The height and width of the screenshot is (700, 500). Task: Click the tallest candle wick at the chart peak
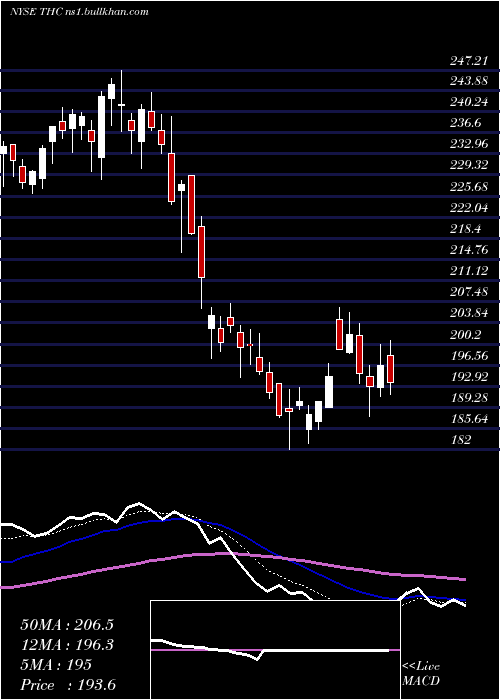click(121, 101)
